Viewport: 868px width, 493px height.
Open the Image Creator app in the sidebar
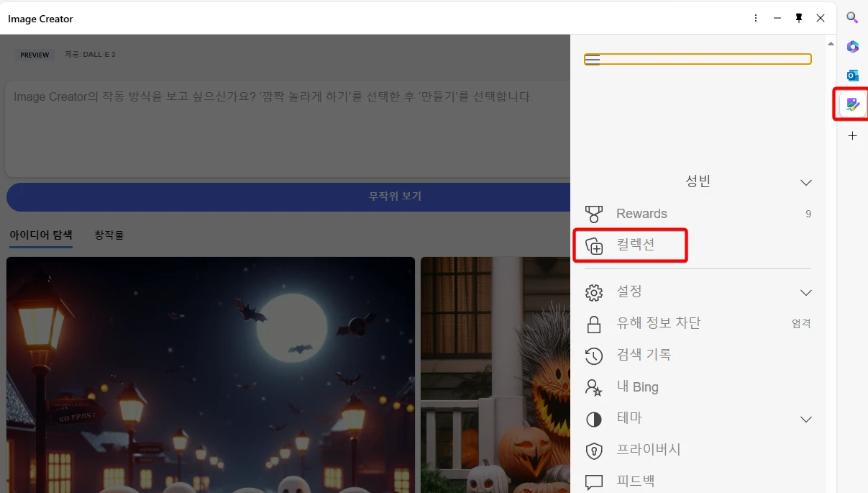851,104
